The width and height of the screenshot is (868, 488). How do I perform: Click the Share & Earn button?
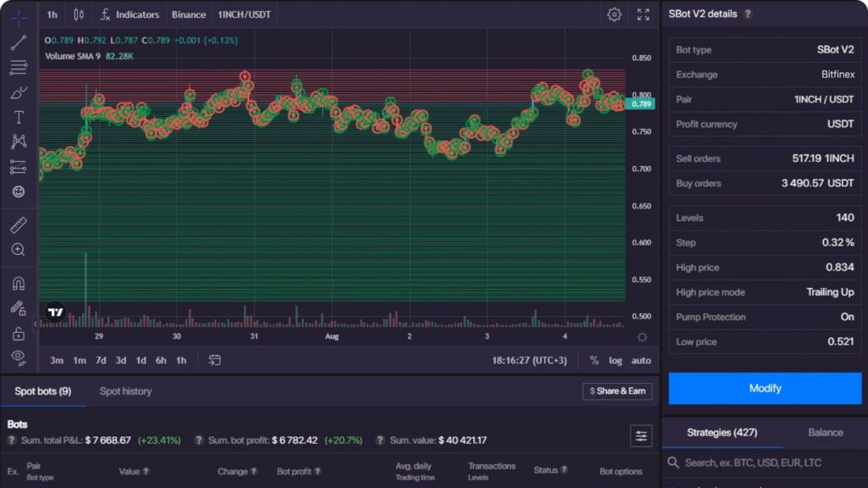(x=617, y=391)
